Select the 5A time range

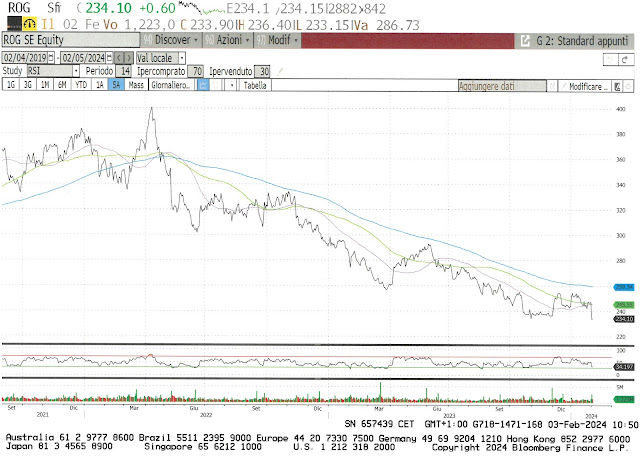click(x=116, y=85)
